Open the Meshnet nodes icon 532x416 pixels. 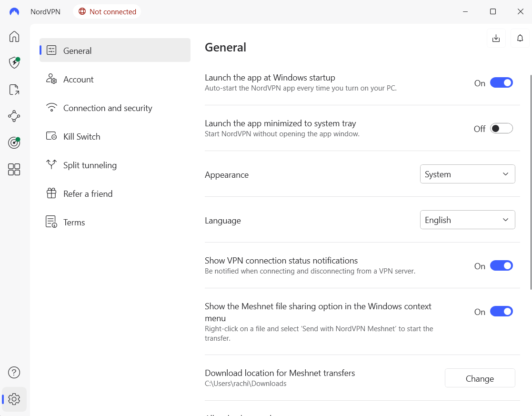coord(14,116)
